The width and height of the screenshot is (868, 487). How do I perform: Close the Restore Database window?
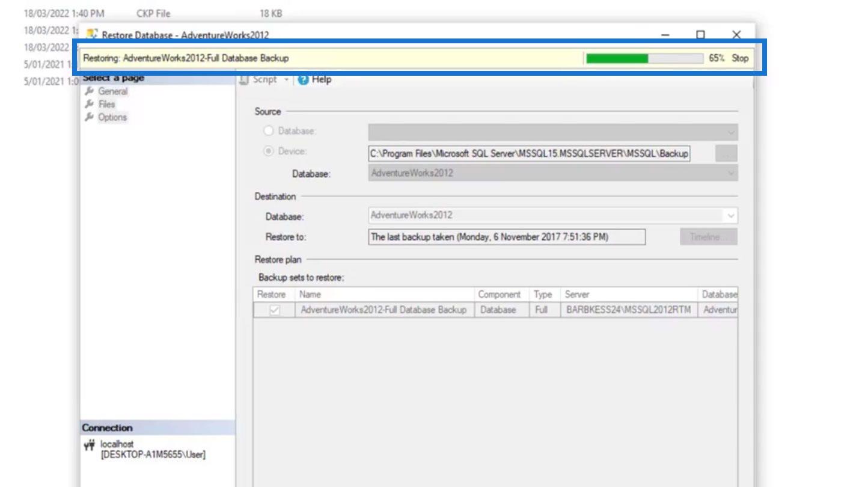[x=736, y=35]
